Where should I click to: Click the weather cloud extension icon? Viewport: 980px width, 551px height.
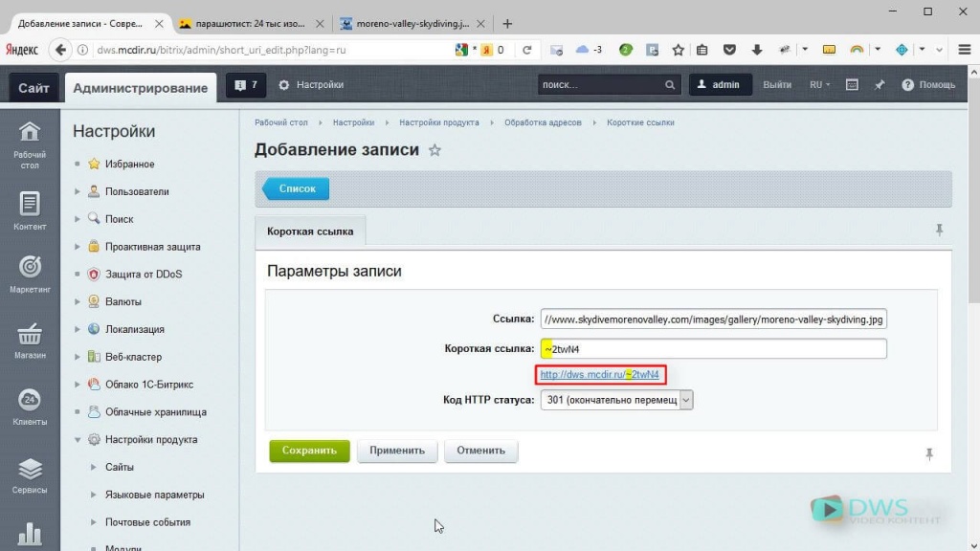click(x=583, y=50)
